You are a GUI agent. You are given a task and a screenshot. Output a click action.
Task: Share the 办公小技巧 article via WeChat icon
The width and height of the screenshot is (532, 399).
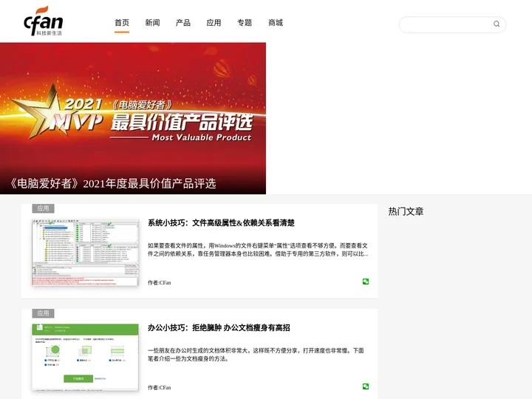(x=366, y=386)
